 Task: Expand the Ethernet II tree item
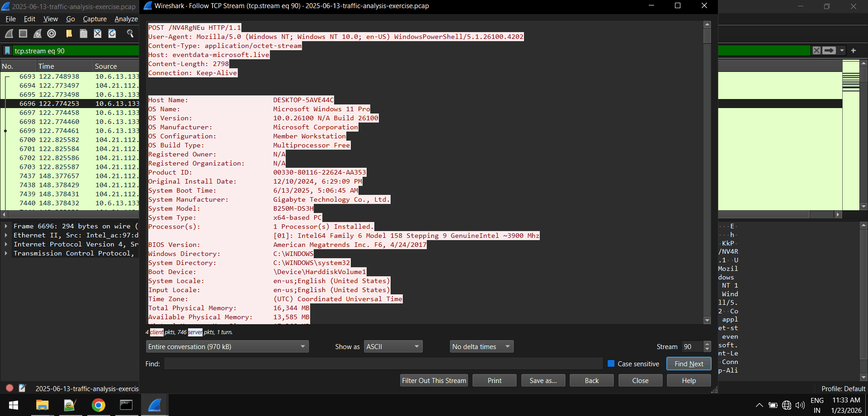click(6, 235)
